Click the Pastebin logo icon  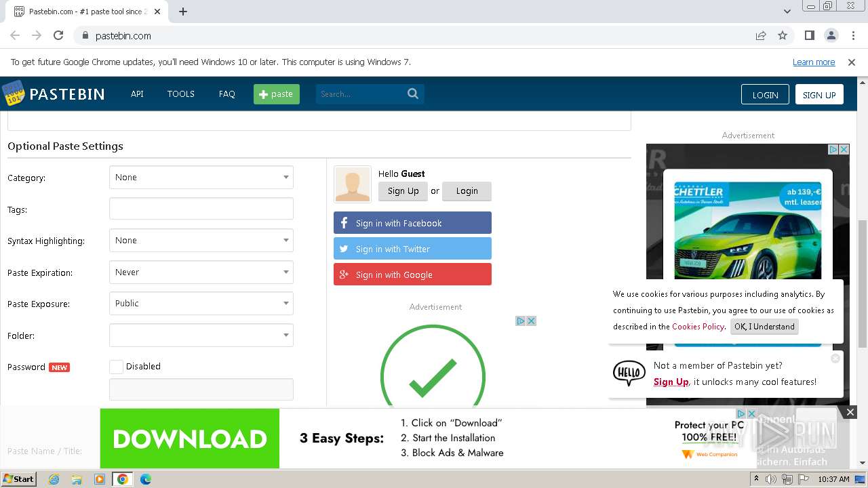pos(13,94)
